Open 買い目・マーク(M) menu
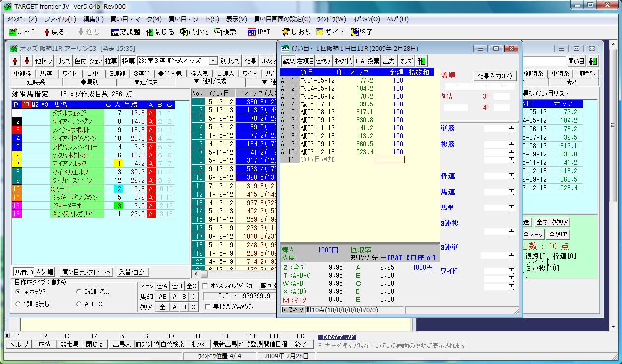Screen dimensions: 622x364 [x=136, y=19]
